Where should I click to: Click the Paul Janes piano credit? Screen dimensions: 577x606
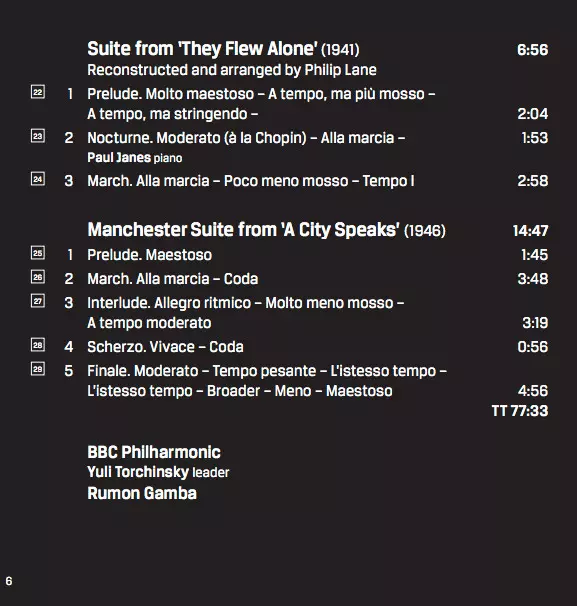134,158
